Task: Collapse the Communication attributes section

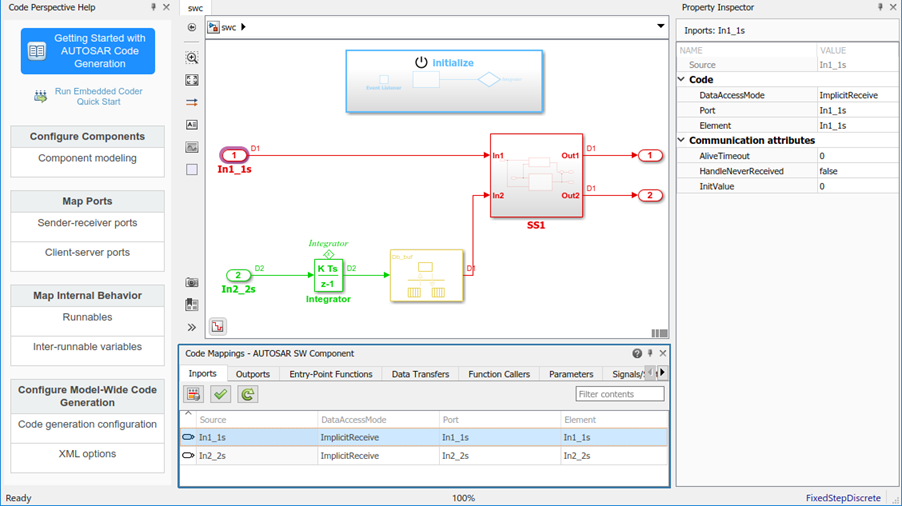Action: (682, 140)
